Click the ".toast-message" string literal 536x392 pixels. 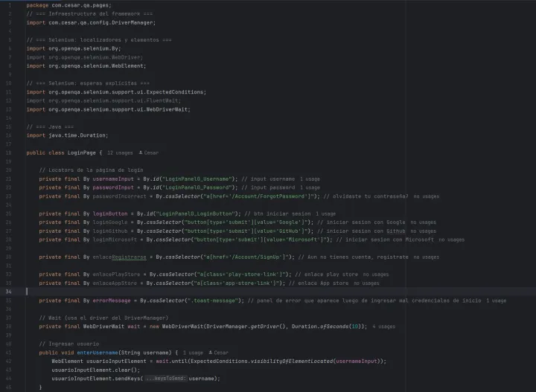[212, 301]
